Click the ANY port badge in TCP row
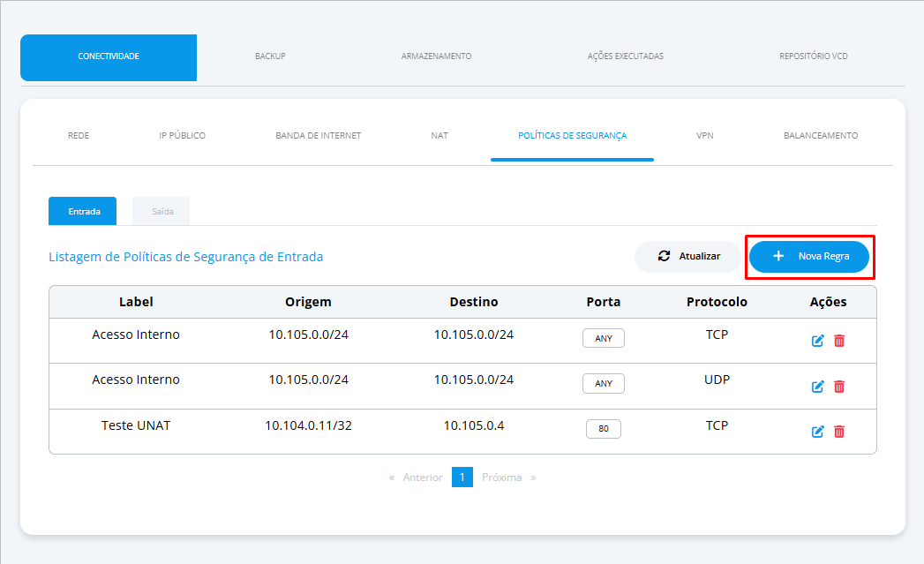 604,338
